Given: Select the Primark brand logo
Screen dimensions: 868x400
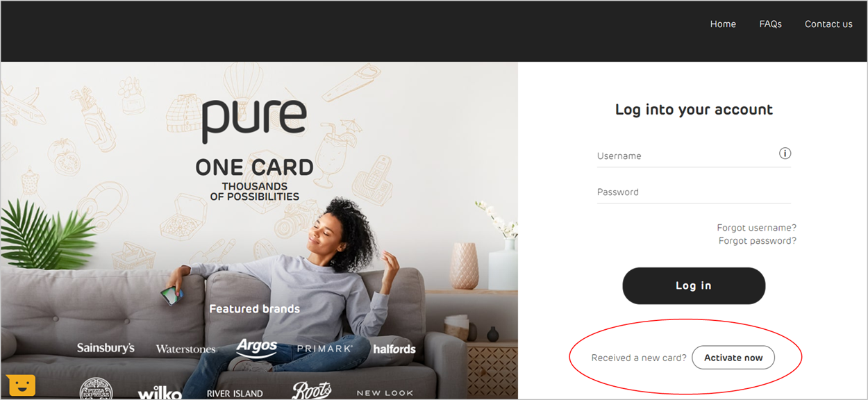Looking at the screenshot, I should 324,349.
